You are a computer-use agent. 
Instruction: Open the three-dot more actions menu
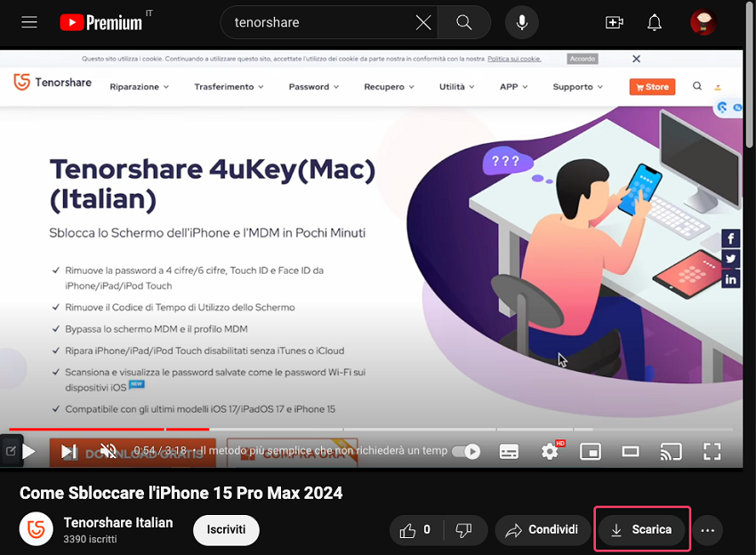coord(707,530)
